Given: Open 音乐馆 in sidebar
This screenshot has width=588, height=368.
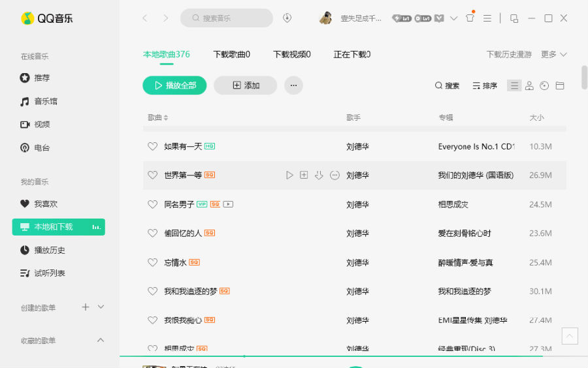Looking at the screenshot, I should (39, 101).
